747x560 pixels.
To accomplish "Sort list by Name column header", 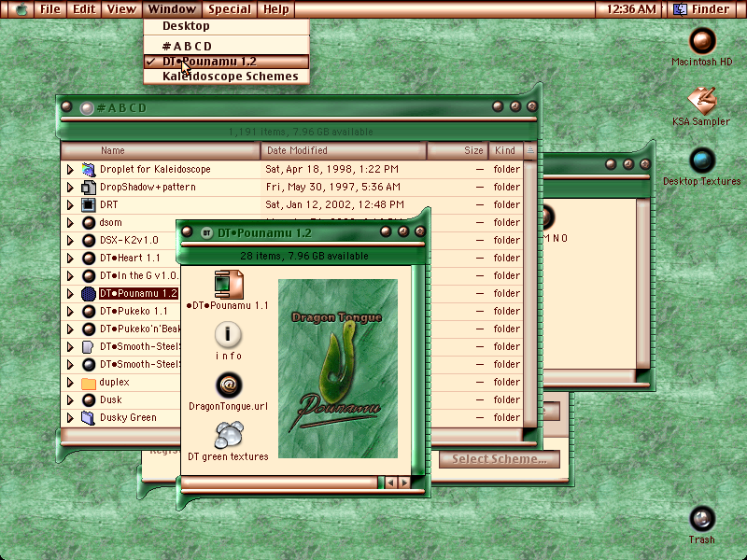I will click(x=161, y=150).
